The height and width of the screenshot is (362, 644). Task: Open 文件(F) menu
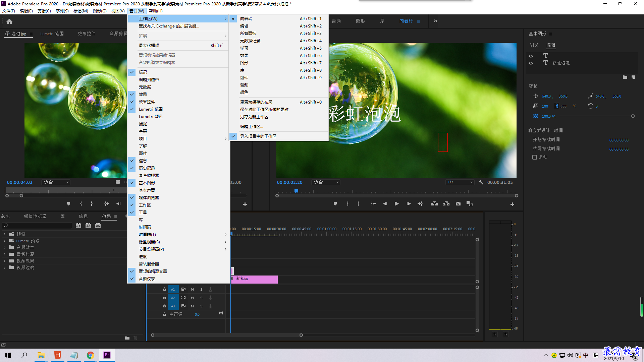click(9, 11)
